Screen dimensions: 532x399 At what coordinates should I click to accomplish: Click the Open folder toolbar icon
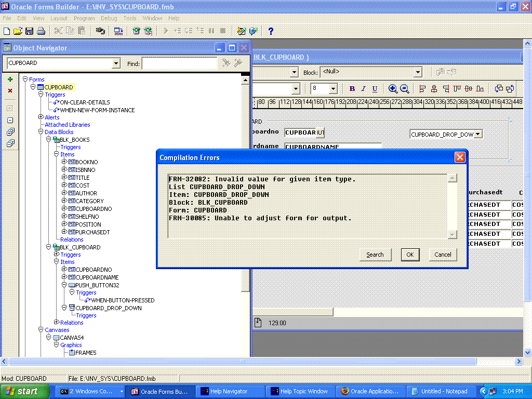pos(18,31)
